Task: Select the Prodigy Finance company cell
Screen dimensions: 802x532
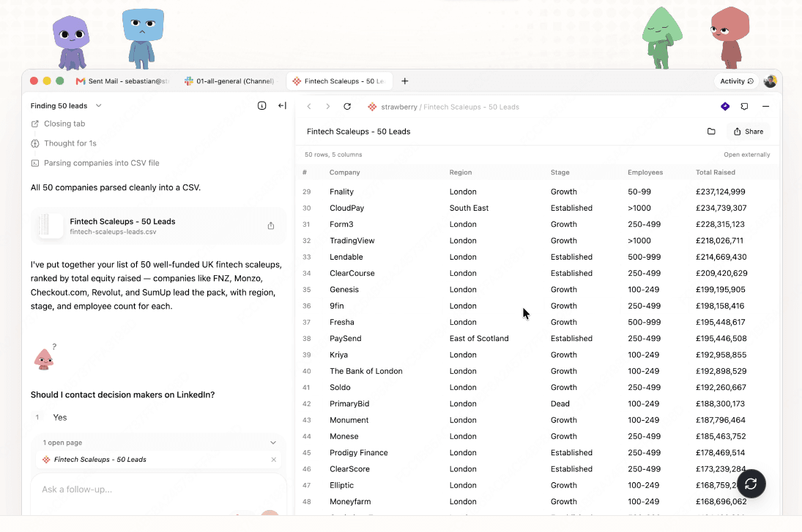Action: tap(359, 453)
